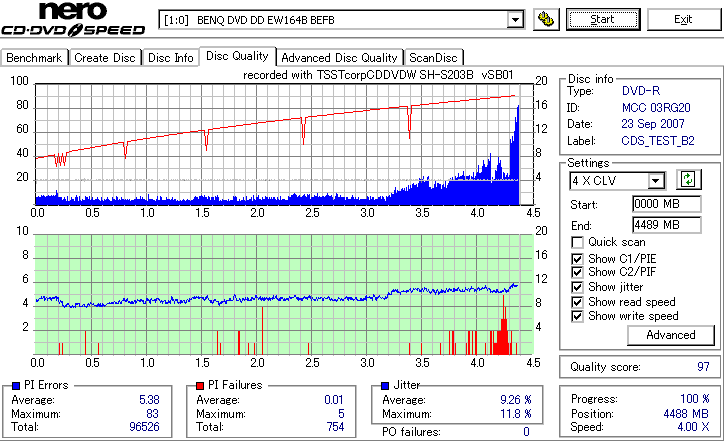Open the drive options icon beside Start
Viewport: 724px width, 441px height.
(546, 19)
